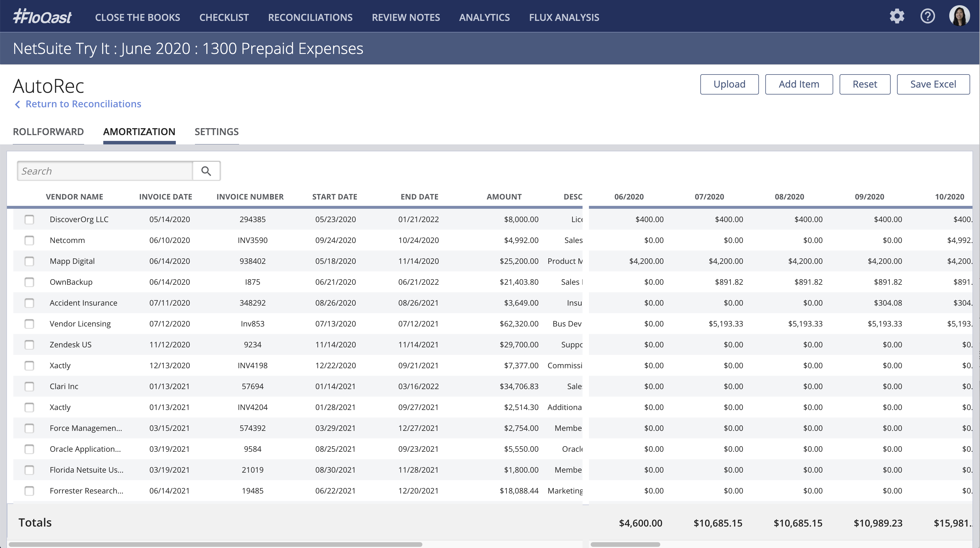Open the Analytics menu item
This screenshot has width=980, height=548.
click(x=484, y=17)
